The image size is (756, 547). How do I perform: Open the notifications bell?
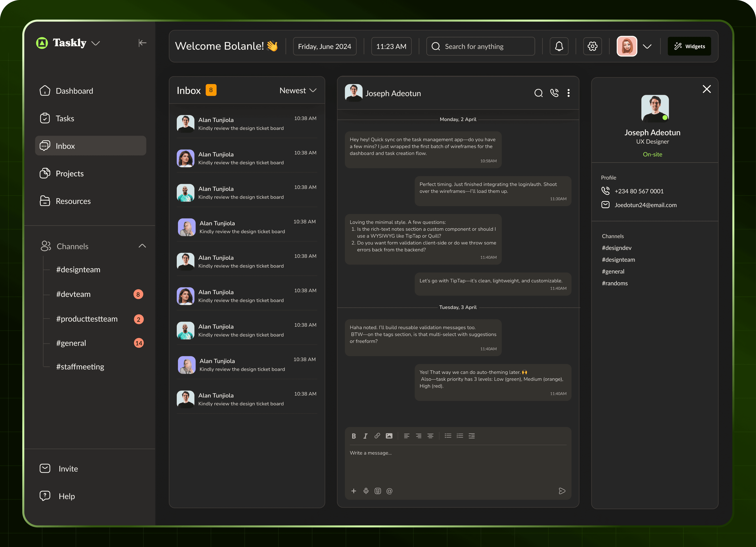pos(559,46)
